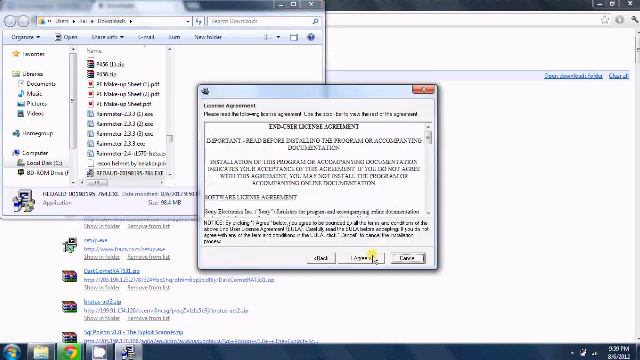
Task: Click the brutus archive icon in Chrome downloads
Action: [69, 307]
